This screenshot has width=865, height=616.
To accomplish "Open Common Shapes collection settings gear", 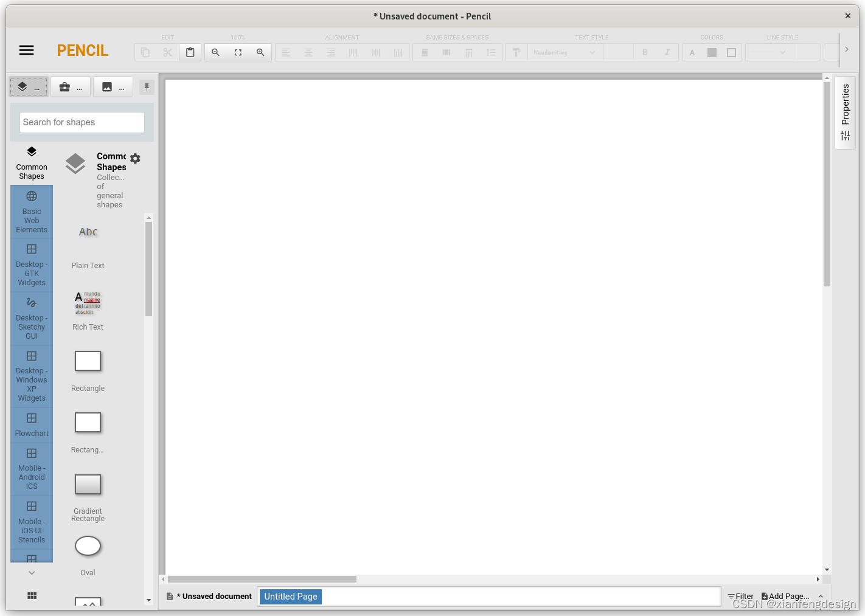I will pos(135,158).
